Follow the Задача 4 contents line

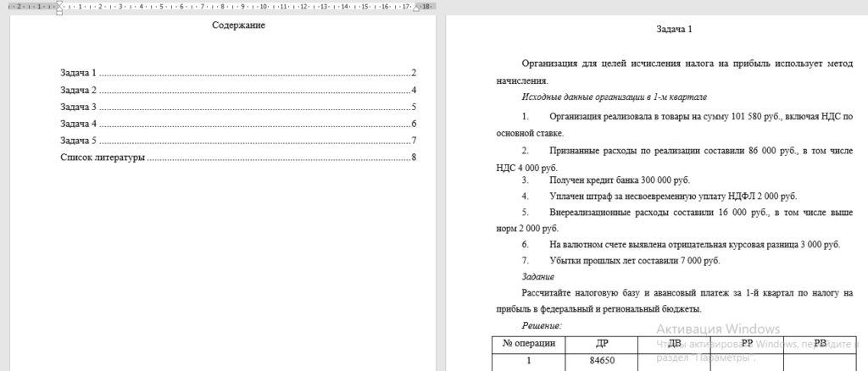(x=238, y=124)
